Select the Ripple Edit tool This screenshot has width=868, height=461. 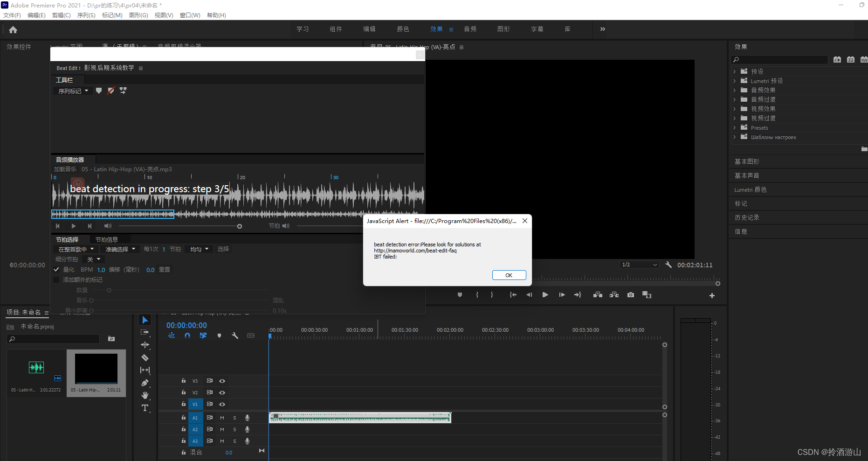(145, 345)
